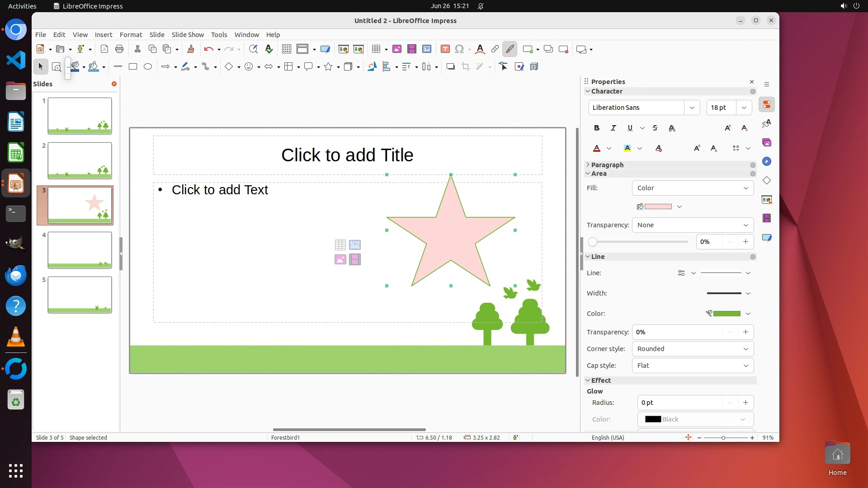Open the Format menu
The height and width of the screenshot is (488, 868).
[131, 35]
